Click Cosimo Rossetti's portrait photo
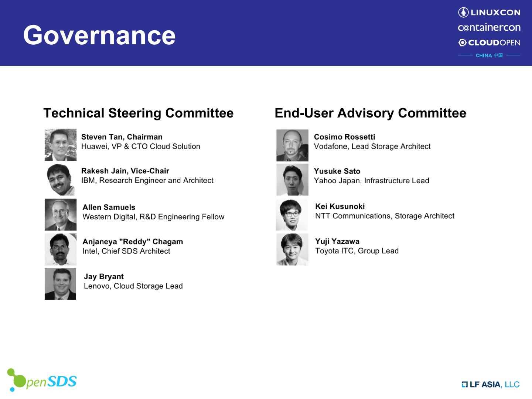The width and height of the screenshot is (532, 399). (x=292, y=145)
